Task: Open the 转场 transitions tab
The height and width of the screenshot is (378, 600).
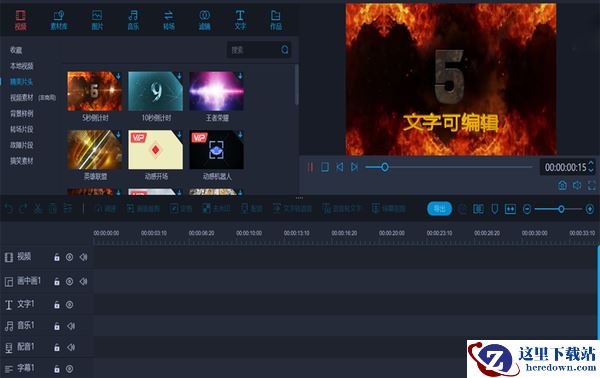Action: click(x=169, y=20)
